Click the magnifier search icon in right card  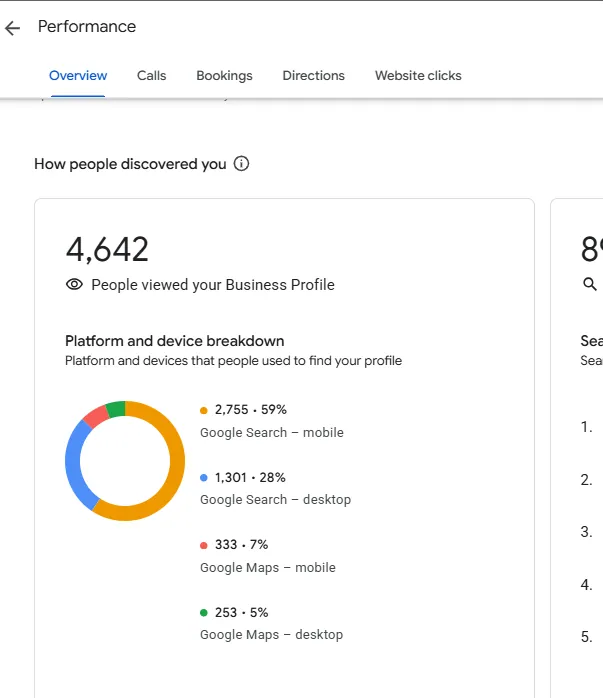click(x=590, y=284)
